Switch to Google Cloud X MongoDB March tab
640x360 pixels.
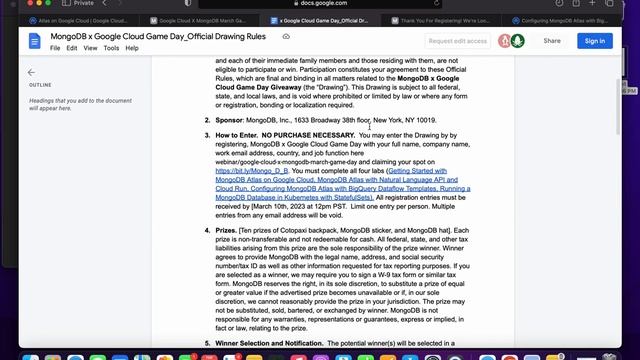click(x=199, y=20)
